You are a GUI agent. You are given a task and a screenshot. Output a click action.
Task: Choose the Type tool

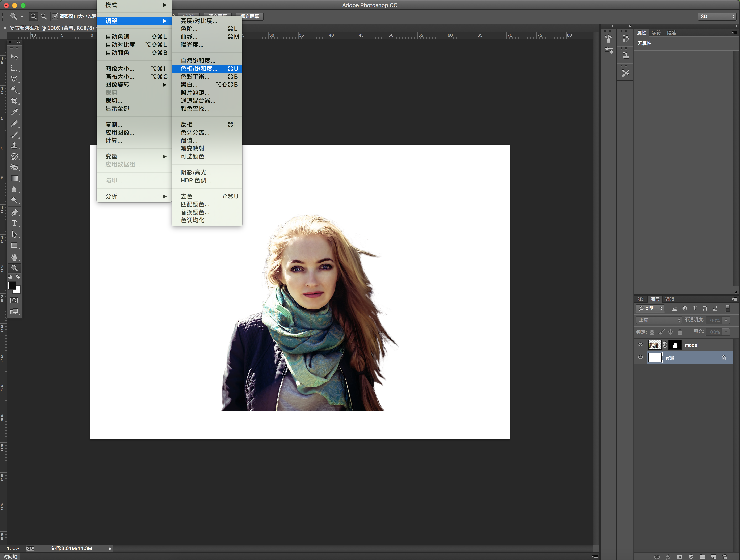tap(14, 223)
